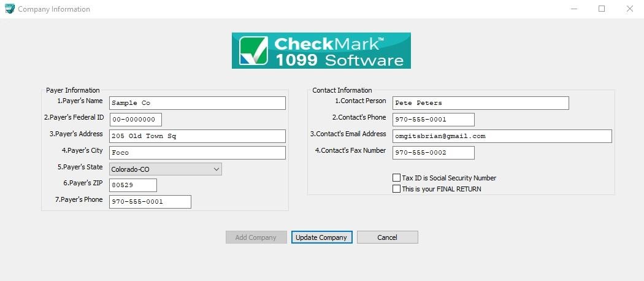Viewport: 644px width, 281px height.
Task: Click the Payer's City field
Action: tap(197, 153)
